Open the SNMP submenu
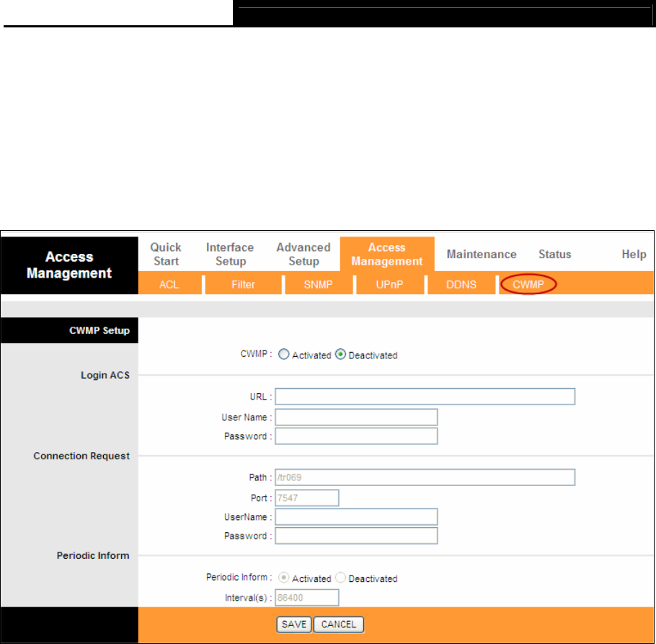Image resolution: width=656 pixels, height=644 pixels. tap(319, 285)
